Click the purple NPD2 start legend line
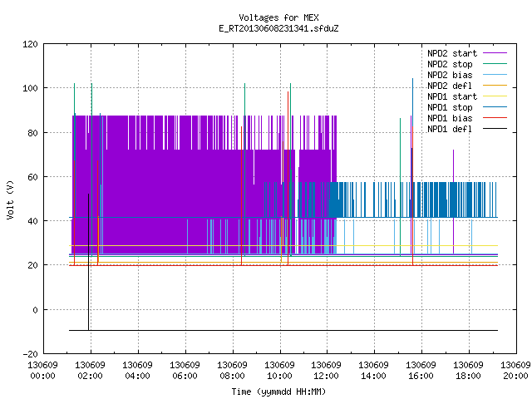Viewport: 532px width, 399px height. [x=495, y=53]
